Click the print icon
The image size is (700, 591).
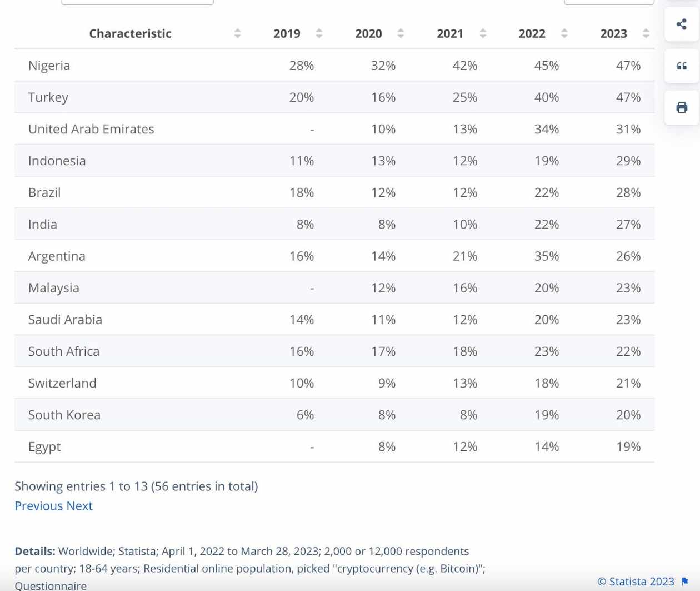click(682, 108)
